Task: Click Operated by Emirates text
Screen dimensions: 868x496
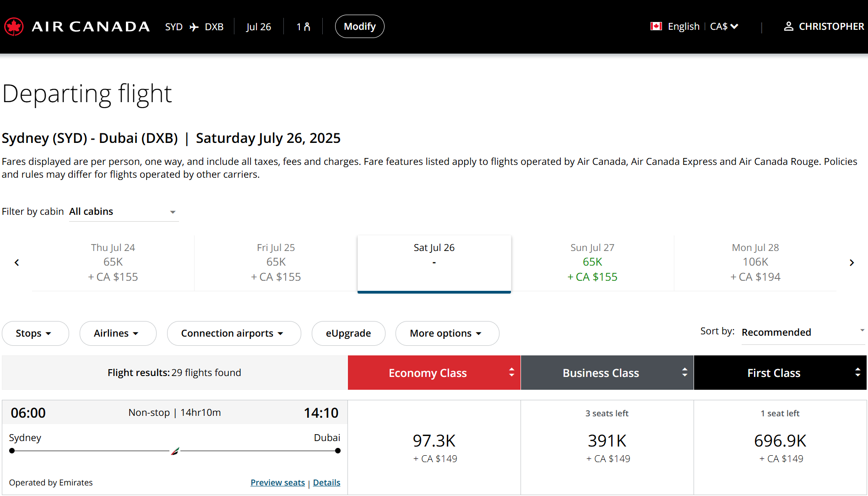Action: [x=51, y=483]
